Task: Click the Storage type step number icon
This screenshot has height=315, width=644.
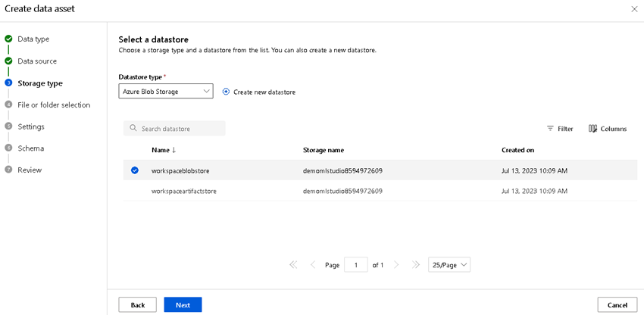Action: point(8,83)
